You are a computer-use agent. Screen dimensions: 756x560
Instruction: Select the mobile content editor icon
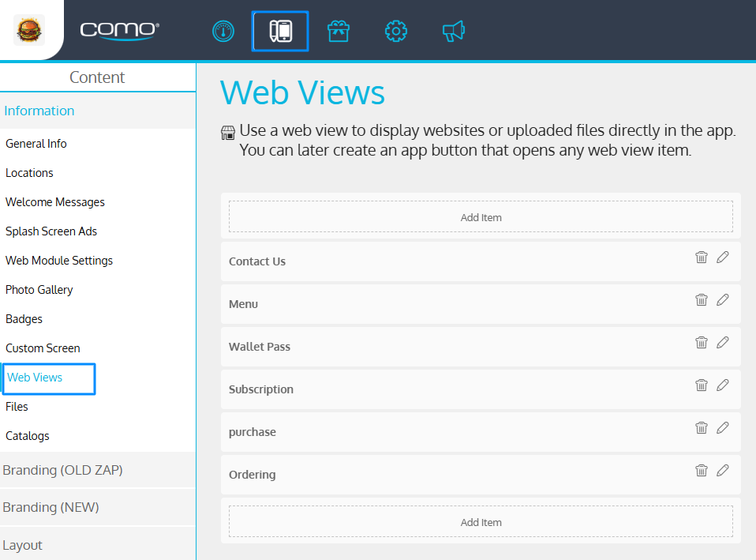tap(280, 32)
